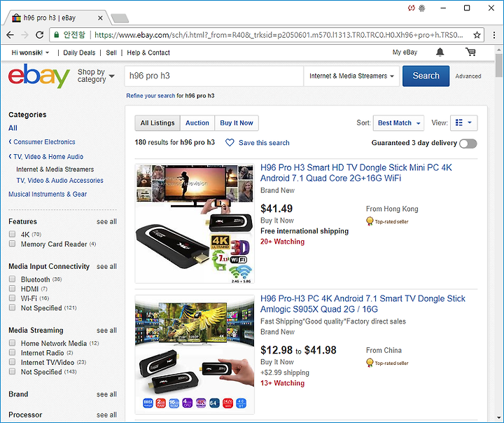Switch to the Auction tab

pos(197,123)
